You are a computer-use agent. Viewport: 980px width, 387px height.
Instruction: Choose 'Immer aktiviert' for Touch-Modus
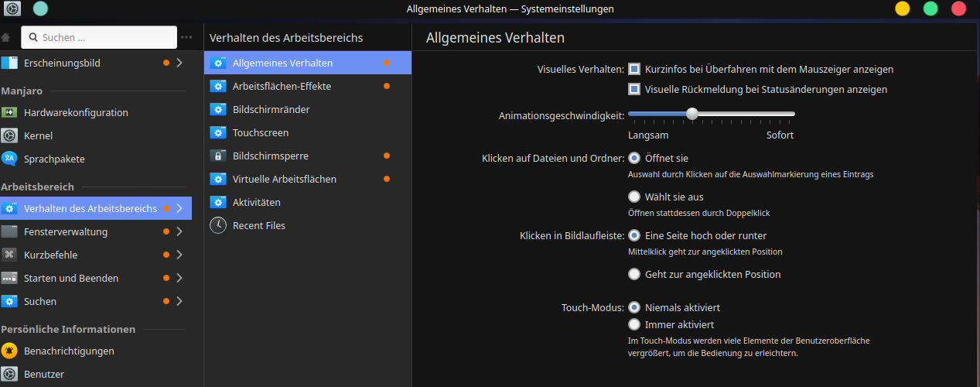click(634, 324)
